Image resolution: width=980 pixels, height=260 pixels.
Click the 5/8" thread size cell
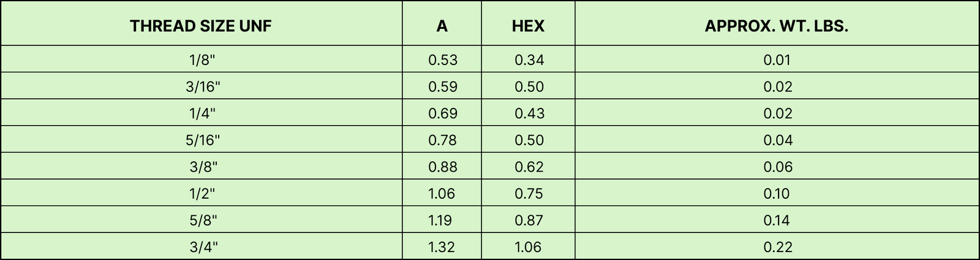coord(202,220)
